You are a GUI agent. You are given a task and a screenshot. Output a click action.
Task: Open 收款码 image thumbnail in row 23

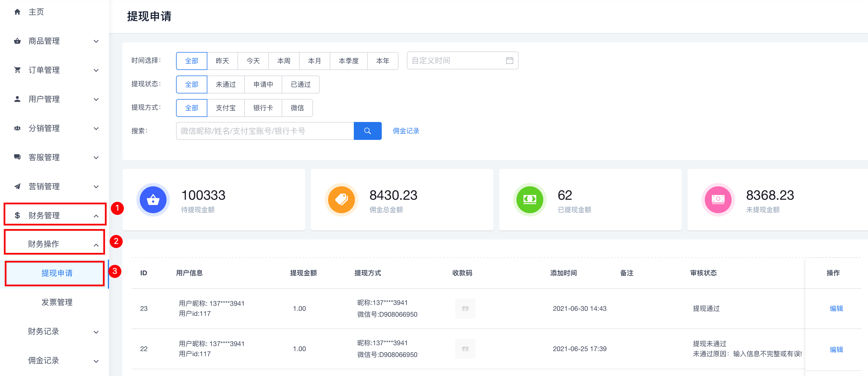tap(465, 309)
